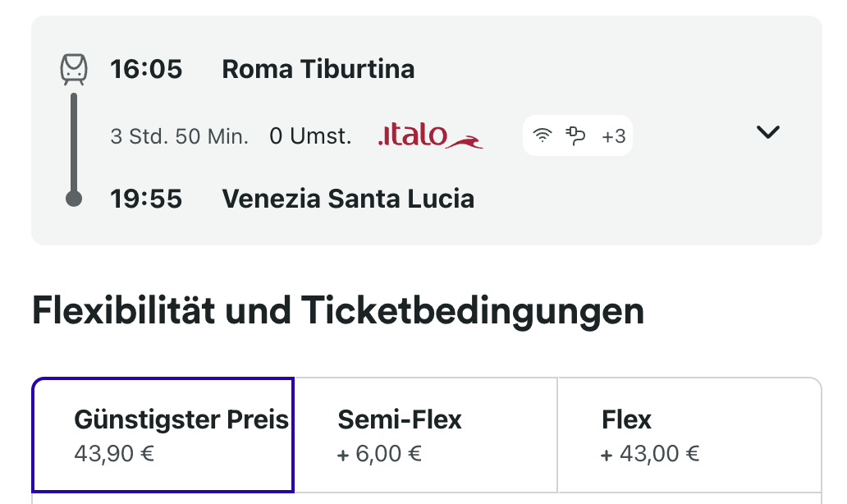
Task: Click the 19:55 arrival time
Action: click(x=146, y=199)
